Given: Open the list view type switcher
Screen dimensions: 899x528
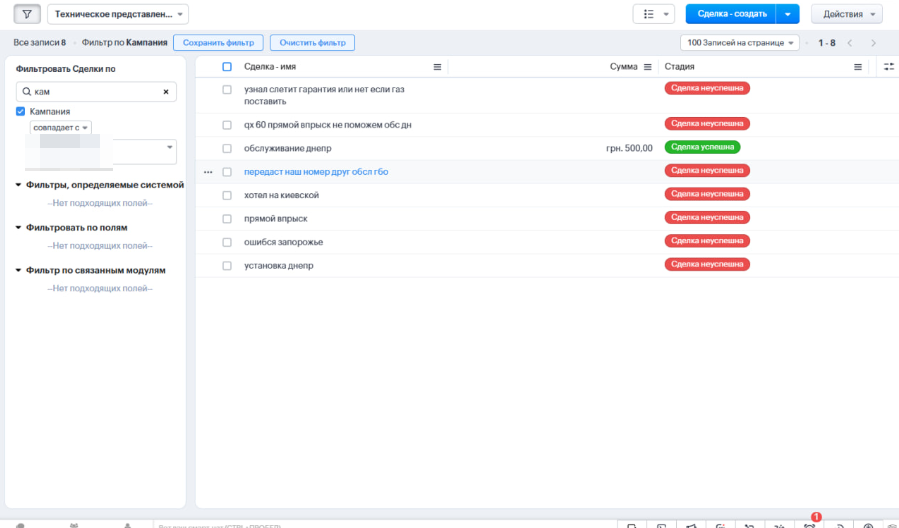Looking at the screenshot, I should point(653,14).
